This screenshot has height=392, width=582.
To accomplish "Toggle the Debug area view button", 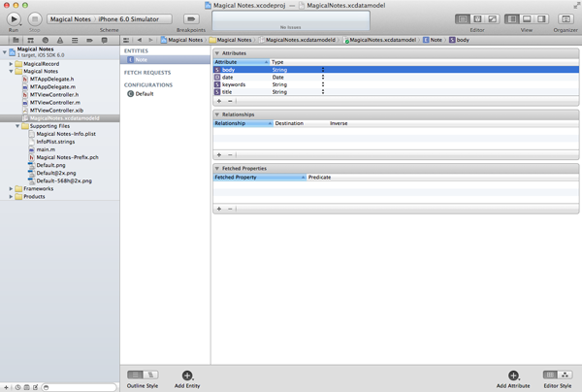I will click(527, 19).
